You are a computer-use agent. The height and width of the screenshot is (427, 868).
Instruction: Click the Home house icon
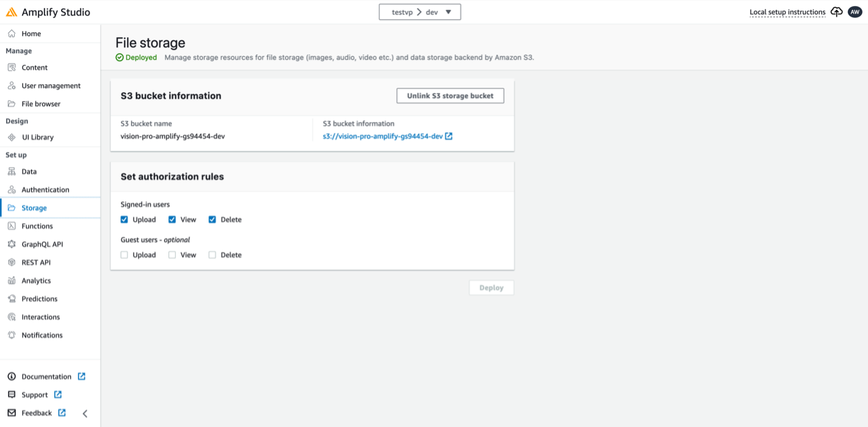pyautogui.click(x=12, y=34)
